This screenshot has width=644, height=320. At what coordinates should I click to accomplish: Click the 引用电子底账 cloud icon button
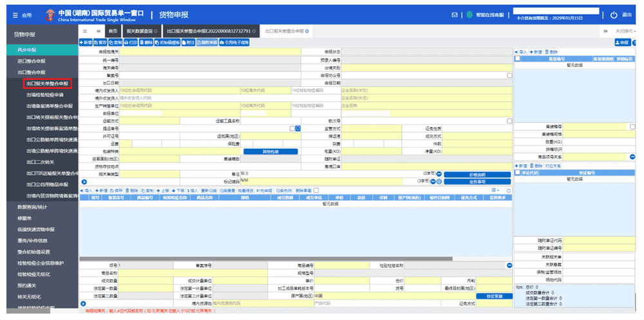[x=234, y=42]
